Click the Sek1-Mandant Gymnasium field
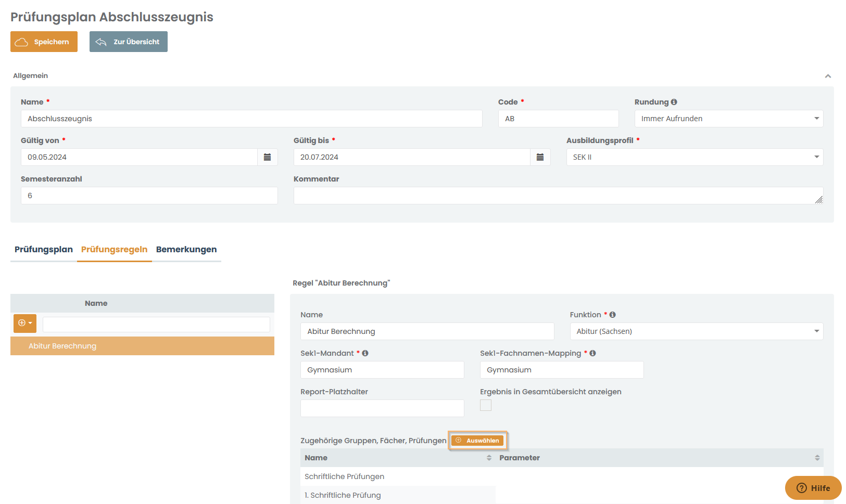The height and width of the screenshot is (504, 846). click(382, 370)
